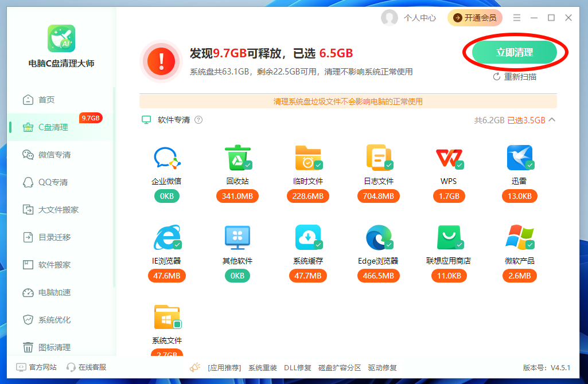
Task: Click 重新扫描 to rescan
Action: coord(515,77)
